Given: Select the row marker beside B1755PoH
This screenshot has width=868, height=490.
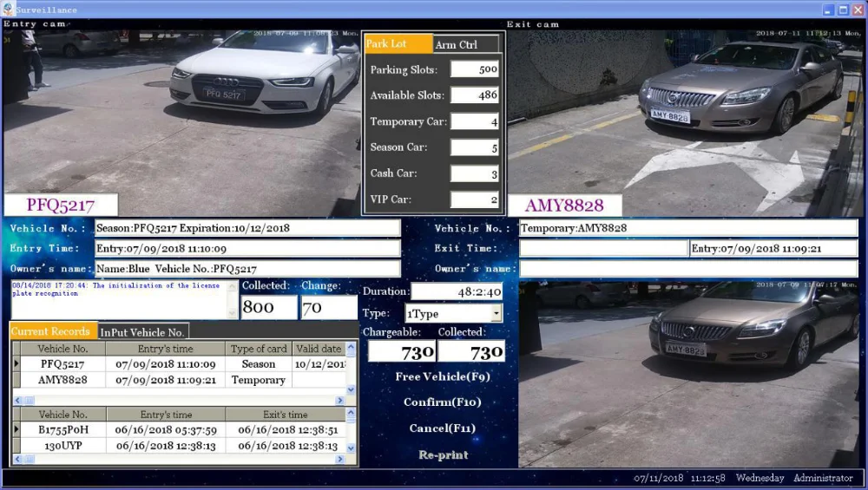Looking at the screenshot, I should [x=16, y=429].
